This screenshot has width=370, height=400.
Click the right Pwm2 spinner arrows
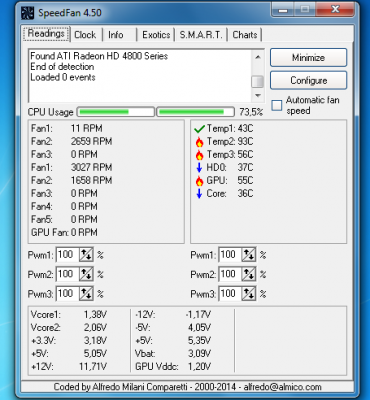pyautogui.click(x=249, y=275)
